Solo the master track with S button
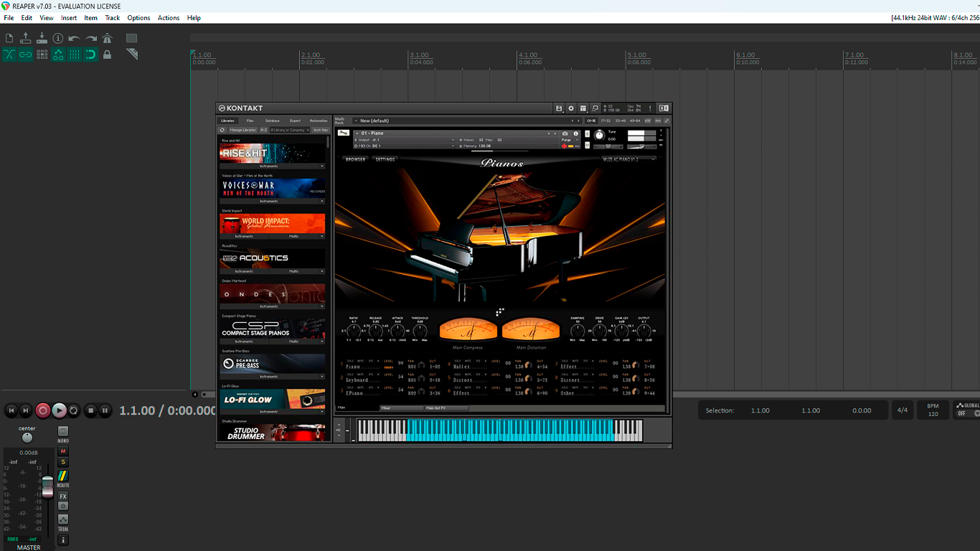980x551 pixels. [x=63, y=462]
